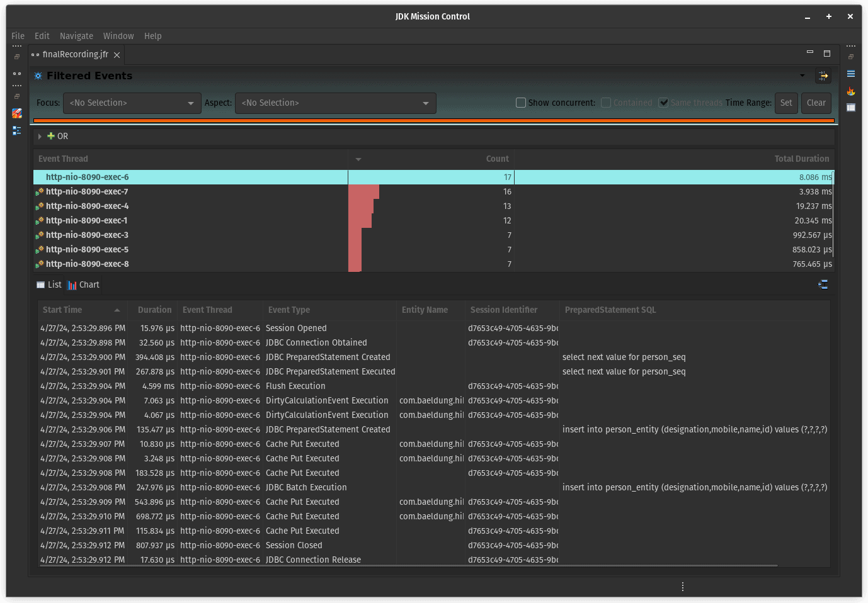Screen dimensions: 868x603
Task: Enable the Show concurrent checkbox
Action: 521,103
